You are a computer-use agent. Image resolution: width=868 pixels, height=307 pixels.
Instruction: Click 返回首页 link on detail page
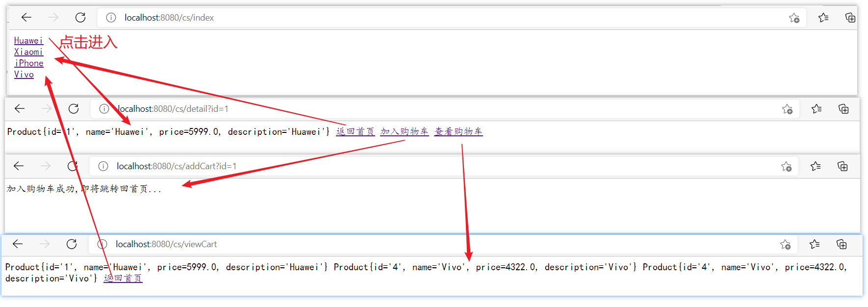[x=355, y=131]
